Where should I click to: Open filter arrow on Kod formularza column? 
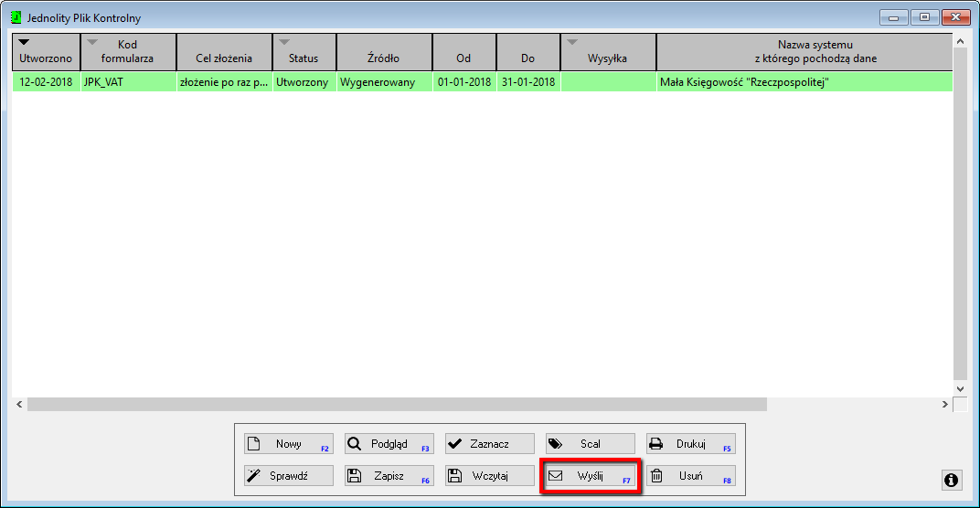pyautogui.click(x=92, y=42)
